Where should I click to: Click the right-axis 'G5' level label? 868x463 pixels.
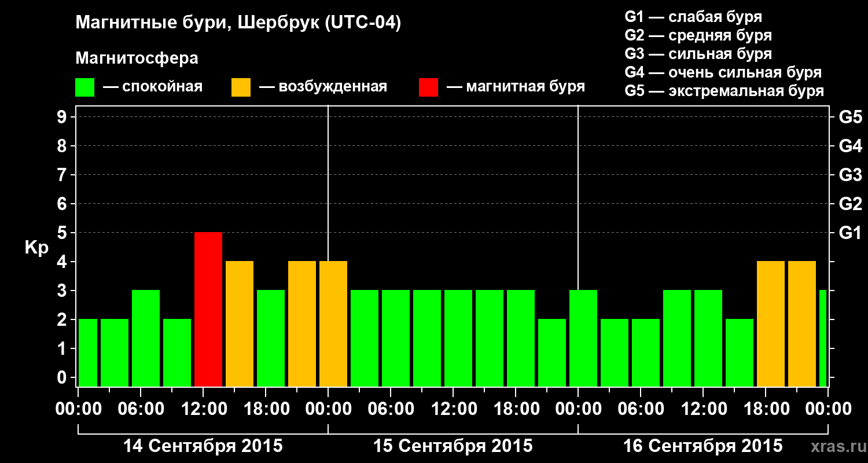850,117
